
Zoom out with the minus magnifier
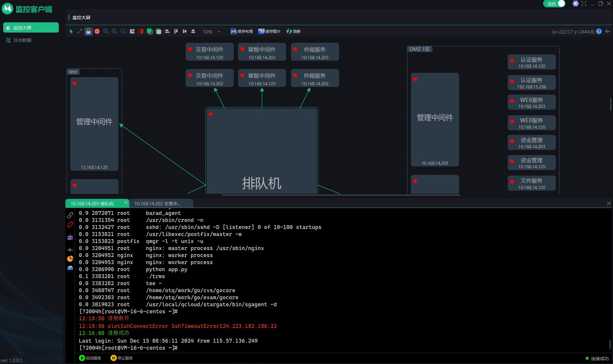(x=114, y=31)
